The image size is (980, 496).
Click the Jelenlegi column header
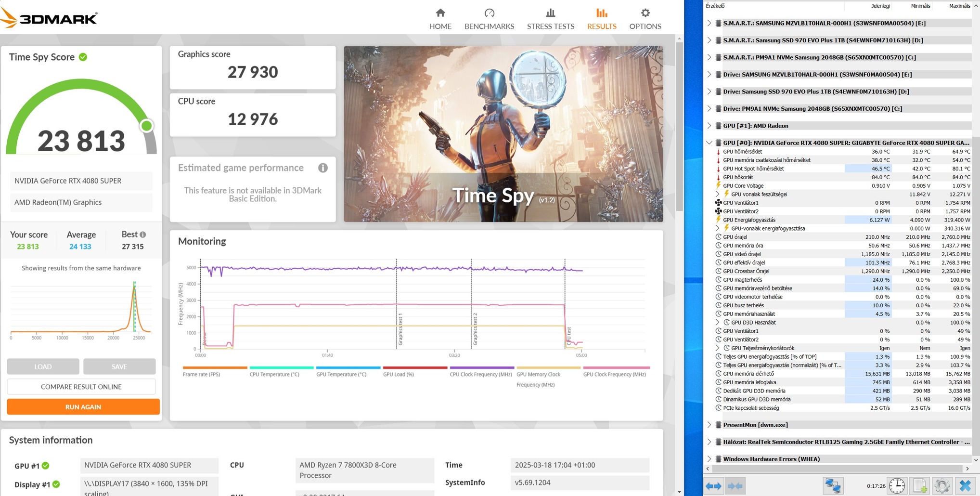[x=880, y=6]
